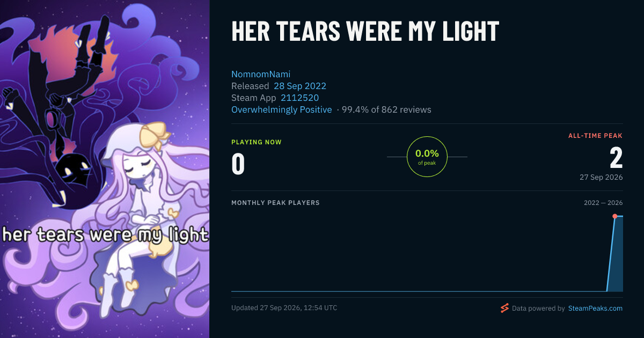This screenshot has height=338, width=644.
Task: Open the SteamPeaks.com link
Action: point(595,308)
